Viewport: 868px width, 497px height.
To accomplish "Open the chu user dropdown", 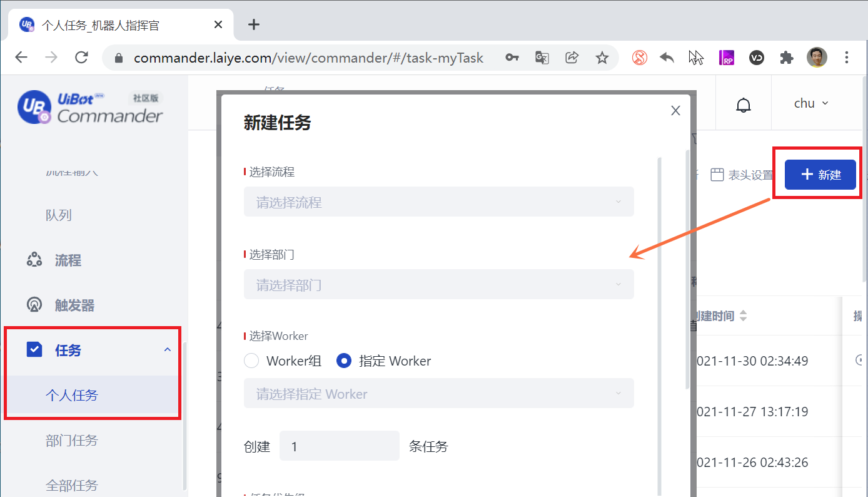I will tap(811, 103).
